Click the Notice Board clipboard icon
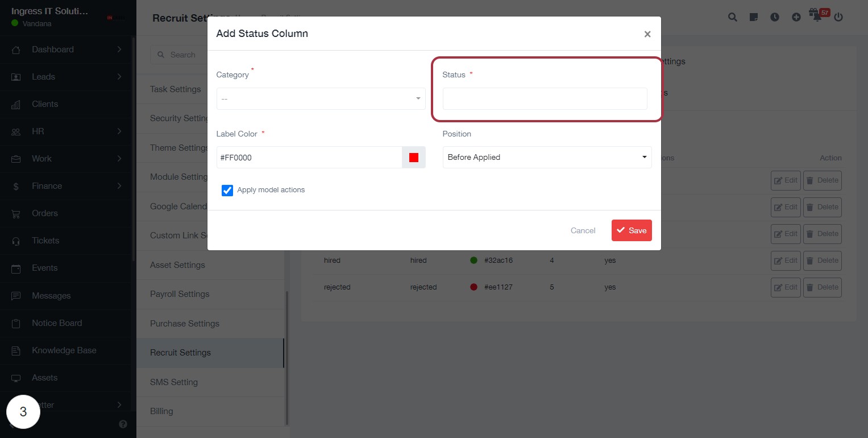This screenshot has width=868, height=438. coord(16,323)
